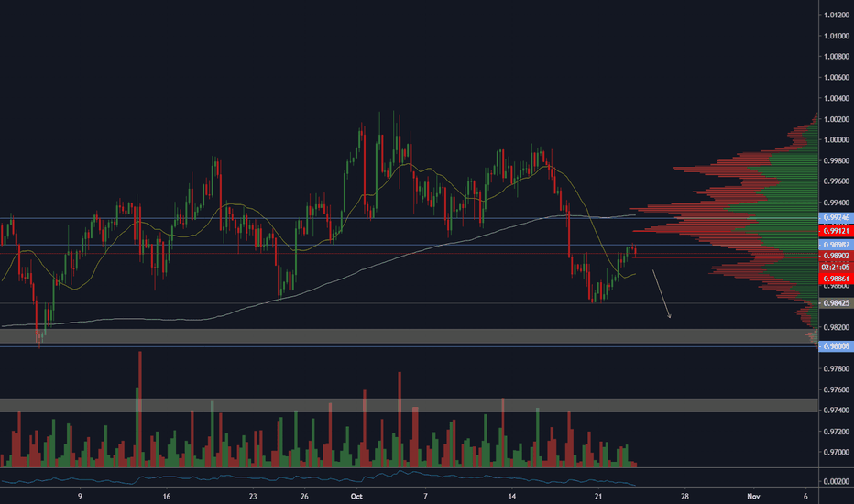Click the 0.00200 indicator scale label
Viewport: 854px width, 504px height.
(x=837, y=482)
